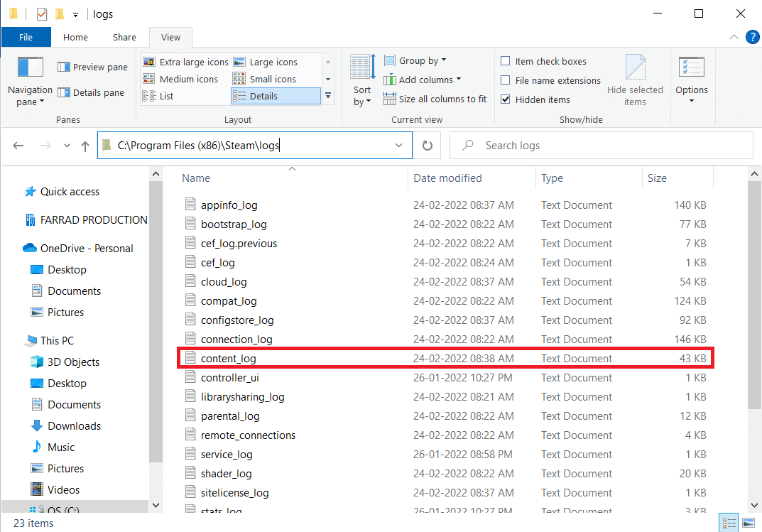Sort by the Name column header
762x532 pixels.
pos(292,178)
